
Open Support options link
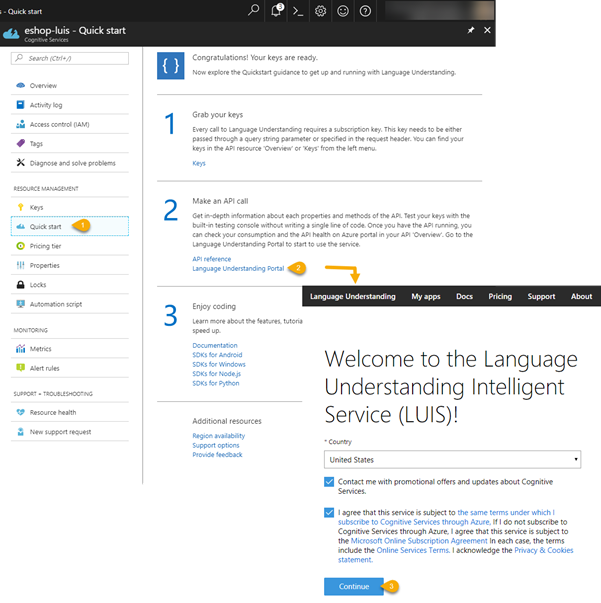click(x=216, y=445)
